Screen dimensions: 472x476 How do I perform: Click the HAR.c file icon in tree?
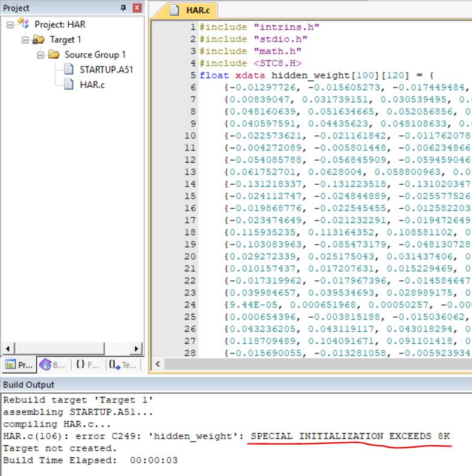(x=69, y=85)
